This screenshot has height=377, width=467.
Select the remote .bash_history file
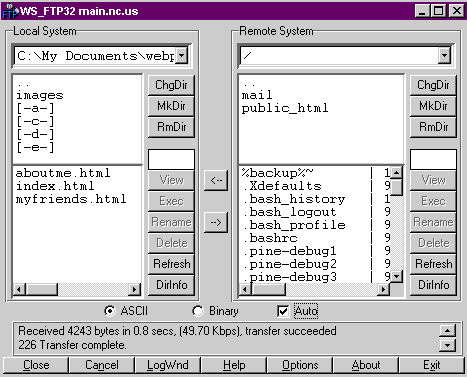click(x=294, y=199)
